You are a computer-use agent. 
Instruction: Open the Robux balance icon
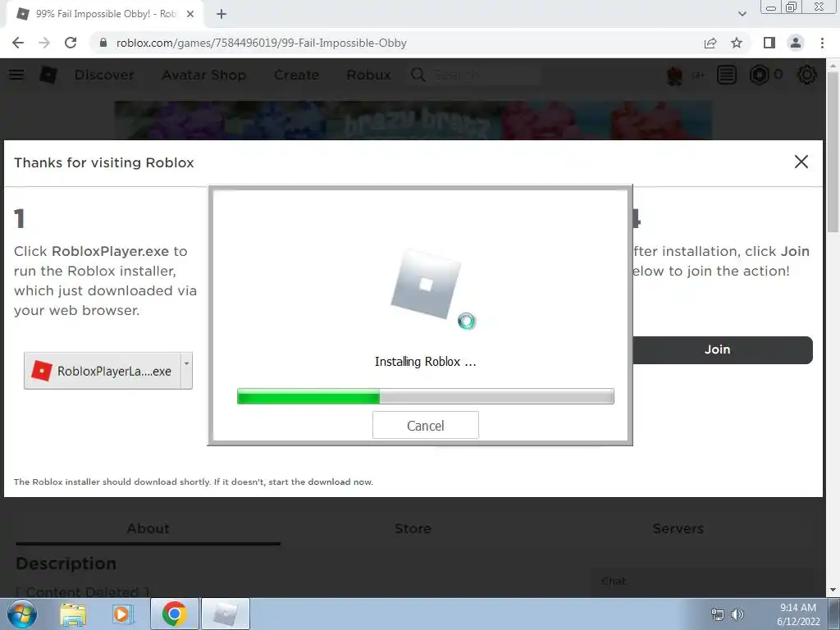click(759, 75)
